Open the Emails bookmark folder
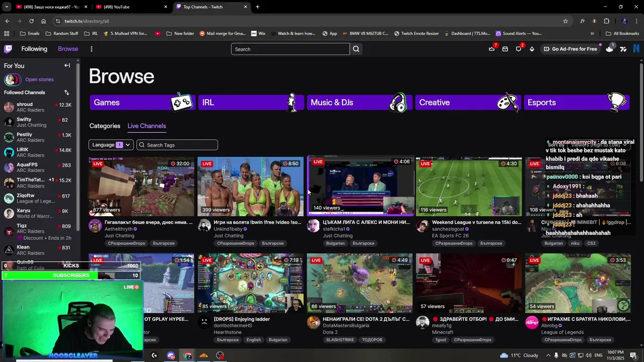 coord(30,34)
